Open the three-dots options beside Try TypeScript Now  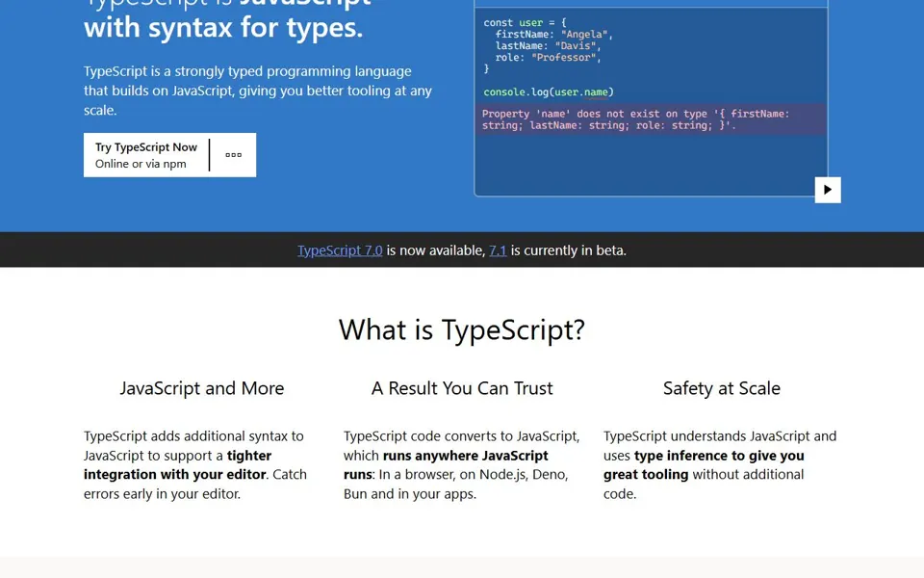(233, 155)
